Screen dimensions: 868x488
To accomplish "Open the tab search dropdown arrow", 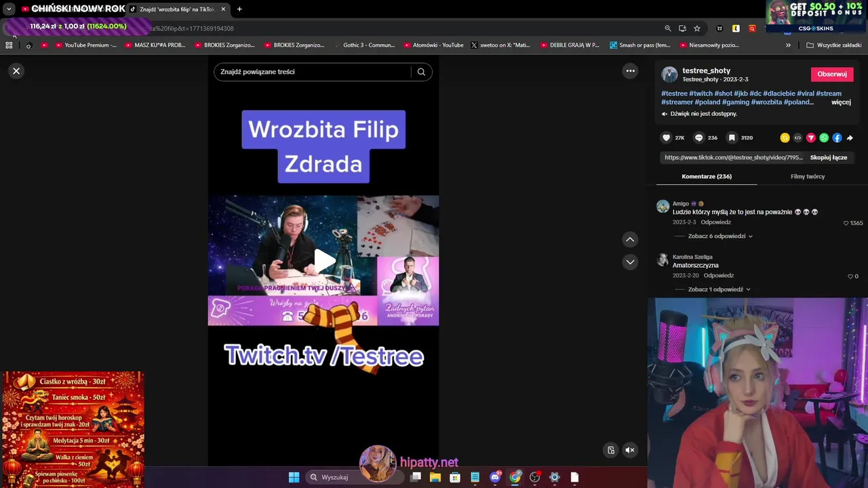I will click(x=9, y=9).
